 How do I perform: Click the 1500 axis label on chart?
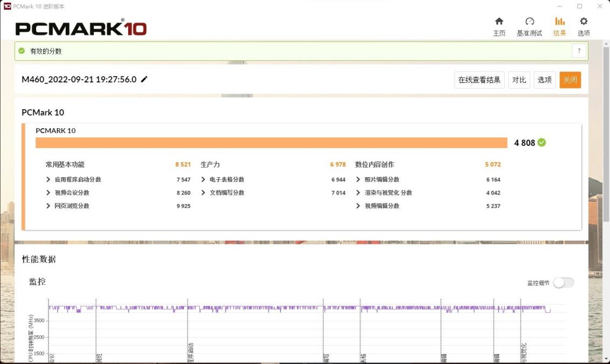(39, 353)
